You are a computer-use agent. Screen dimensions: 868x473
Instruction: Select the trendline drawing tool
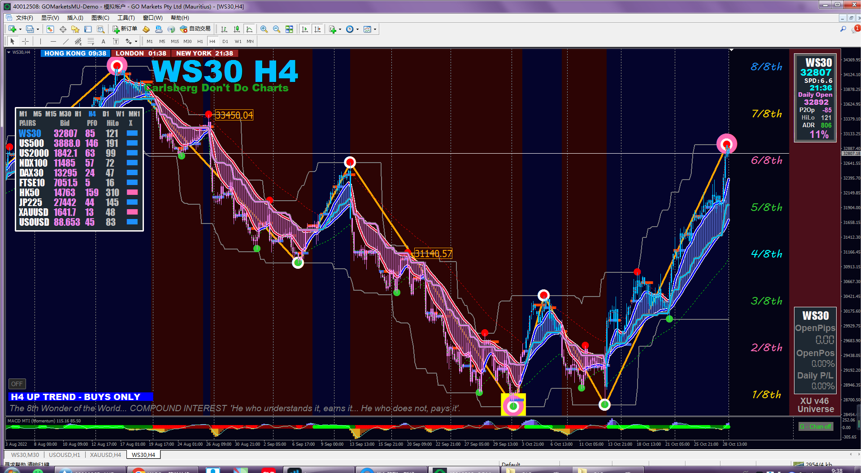[x=66, y=41]
